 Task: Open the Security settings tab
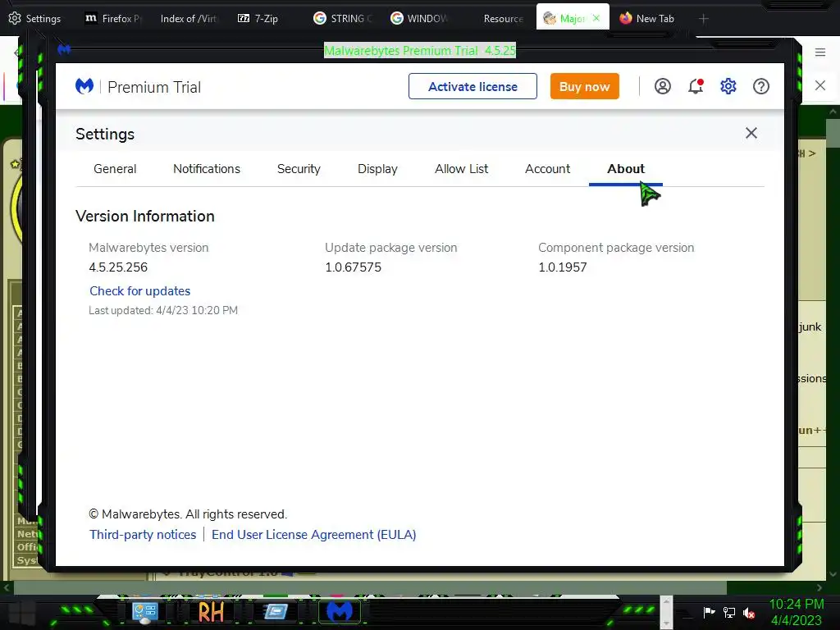[299, 169]
